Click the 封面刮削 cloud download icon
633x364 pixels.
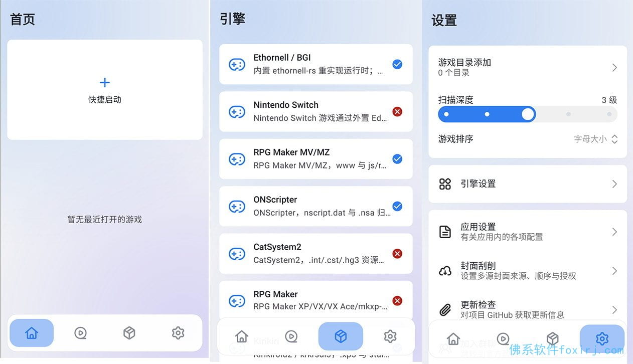pyautogui.click(x=445, y=271)
